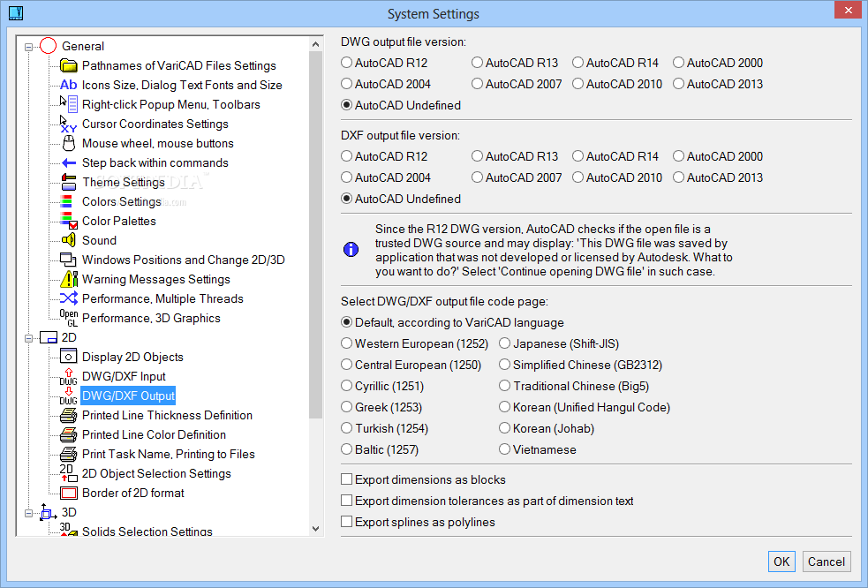Click the Right-click Popup Menu icon

(x=69, y=104)
